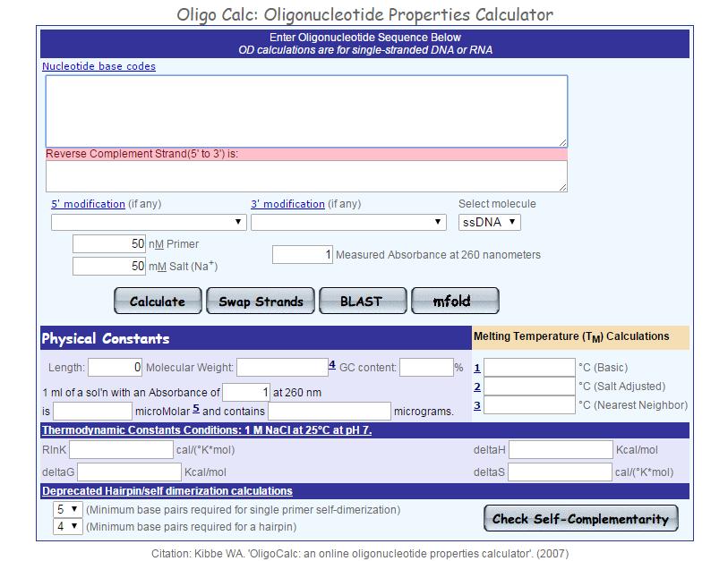
Task: Click the microMolar concentration field
Action: (x=93, y=411)
